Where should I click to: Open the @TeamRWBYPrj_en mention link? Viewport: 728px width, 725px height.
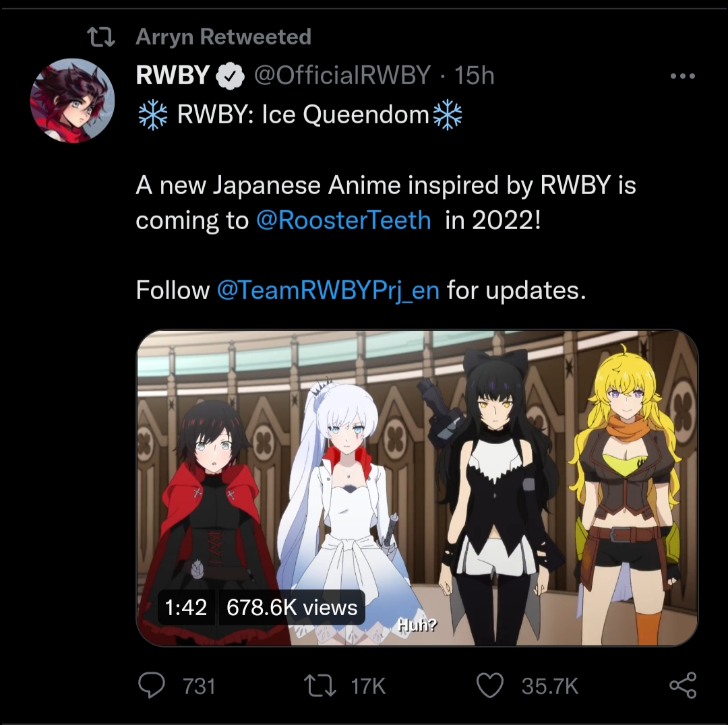coord(328,290)
